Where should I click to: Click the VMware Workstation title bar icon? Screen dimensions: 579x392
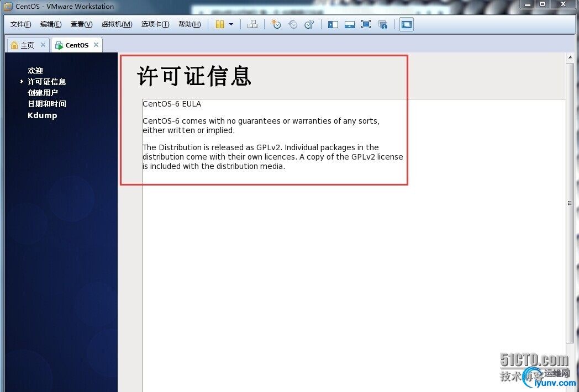[x=8, y=6]
